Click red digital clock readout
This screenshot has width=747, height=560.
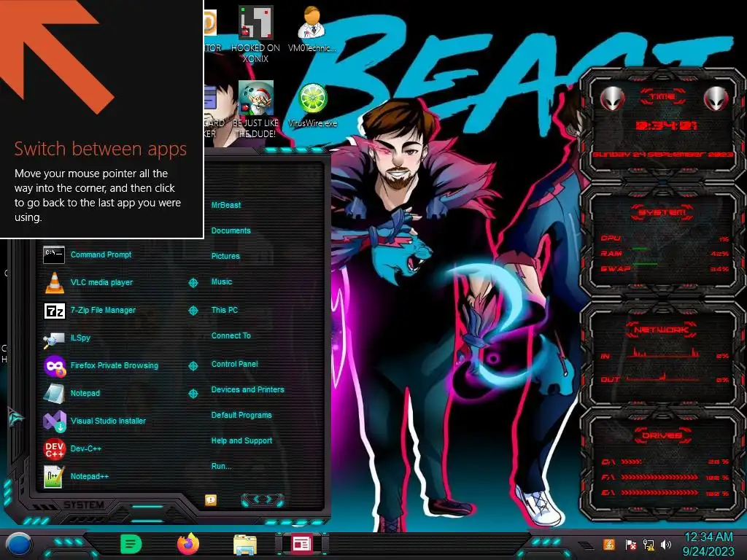pos(666,125)
